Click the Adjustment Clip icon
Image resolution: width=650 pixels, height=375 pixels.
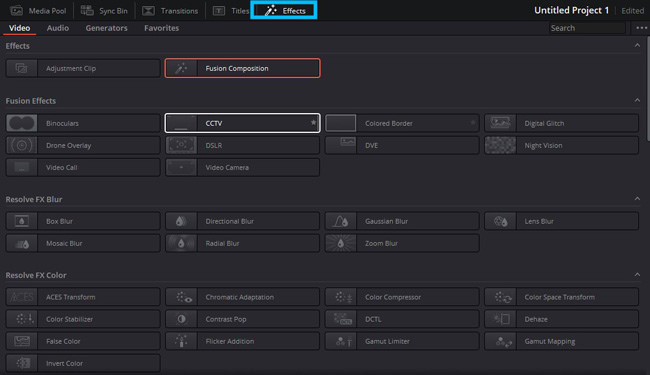22,68
